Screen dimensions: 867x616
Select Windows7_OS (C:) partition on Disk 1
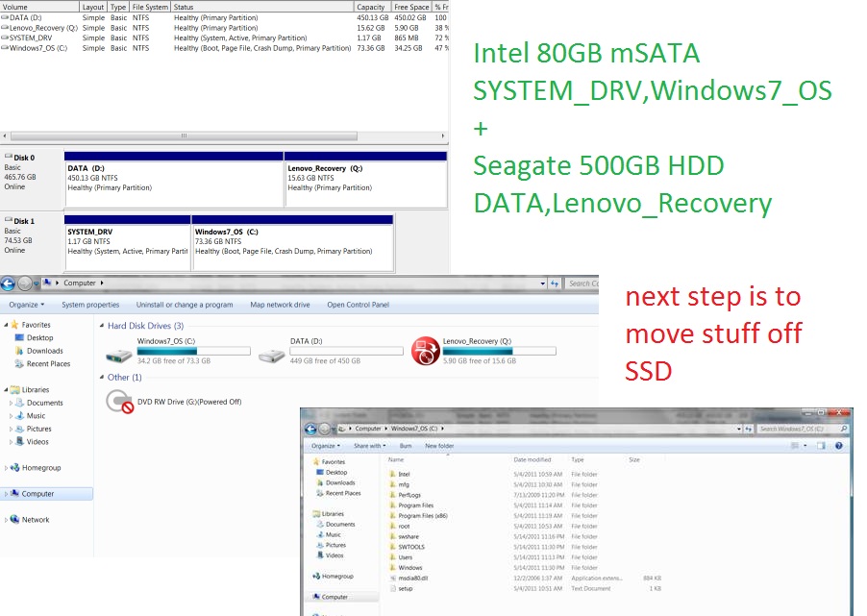[292, 243]
